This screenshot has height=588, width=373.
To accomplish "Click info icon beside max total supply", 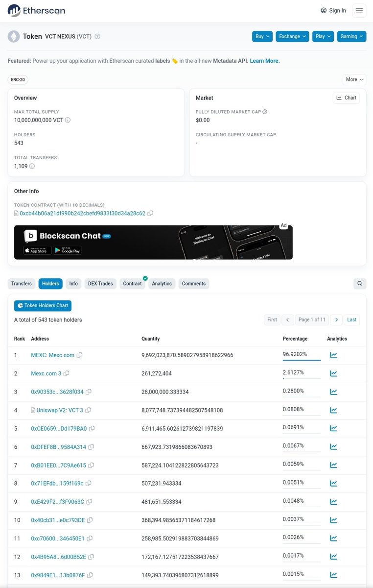I will coord(68,120).
